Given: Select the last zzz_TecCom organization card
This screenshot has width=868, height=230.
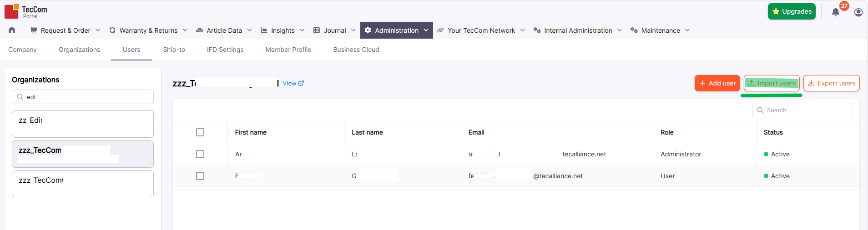Looking at the screenshot, I should tap(83, 184).
